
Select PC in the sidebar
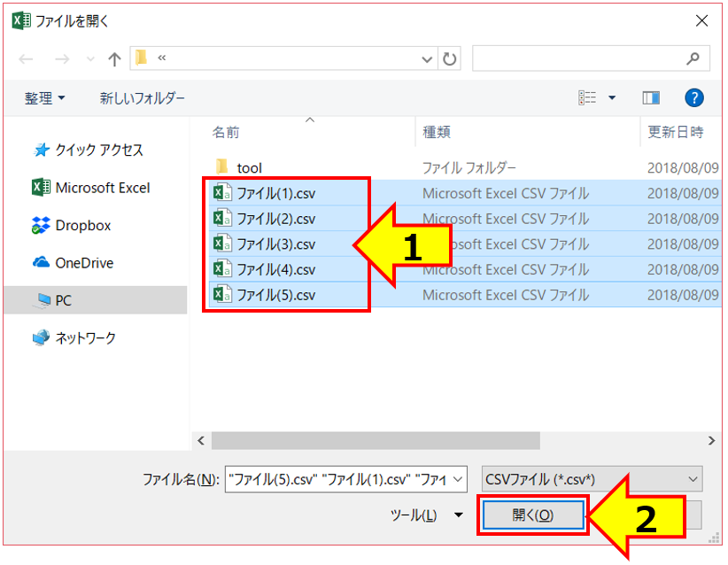95,300
